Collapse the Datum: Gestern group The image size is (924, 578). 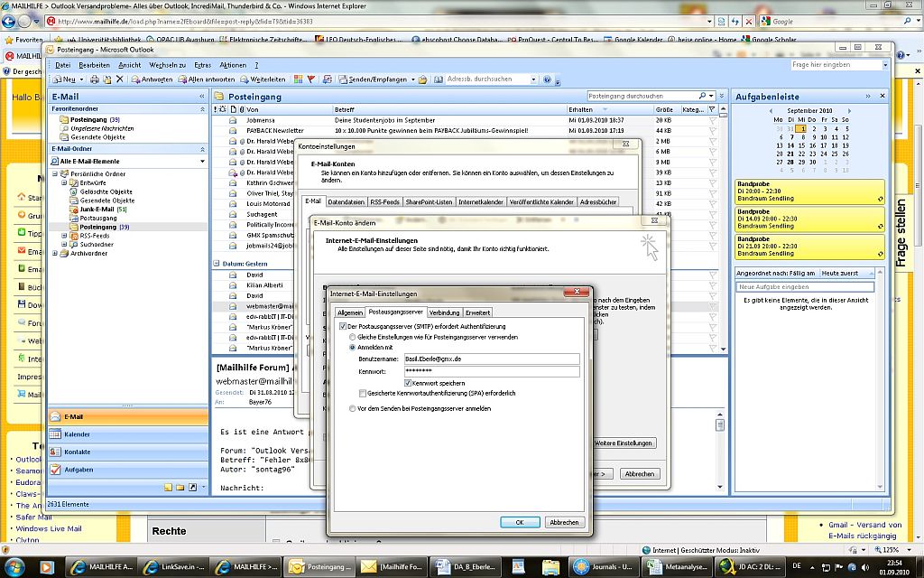click(x=217, y=264)
